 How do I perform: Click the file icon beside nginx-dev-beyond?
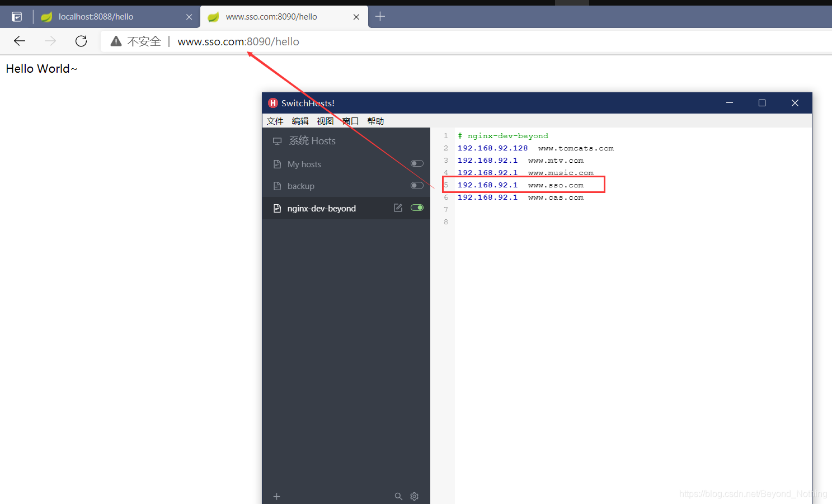(x=277, y=208)
